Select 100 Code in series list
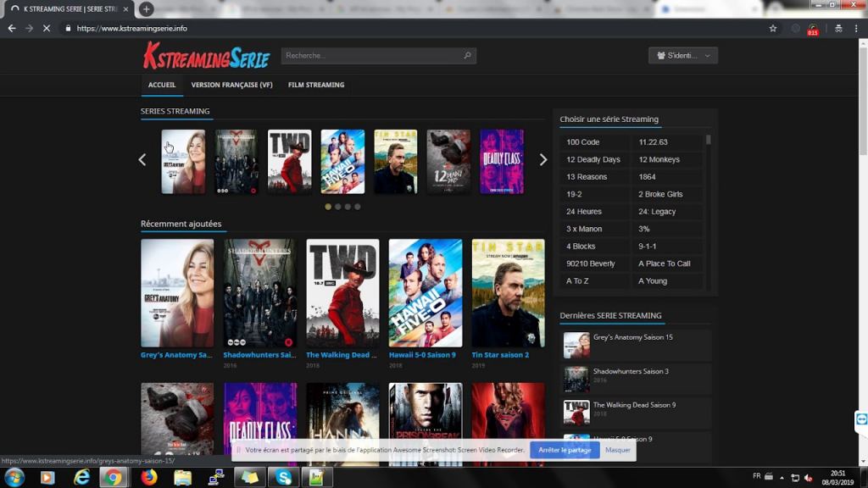 583,142
